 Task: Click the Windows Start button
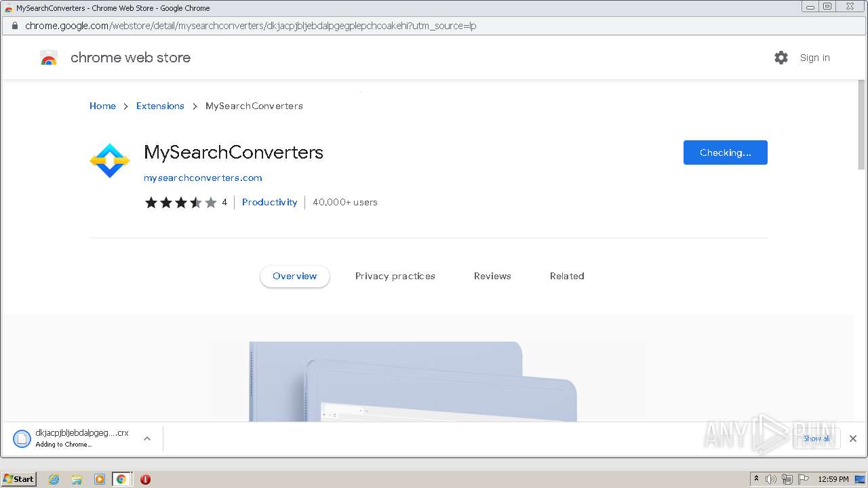(19, 479)
